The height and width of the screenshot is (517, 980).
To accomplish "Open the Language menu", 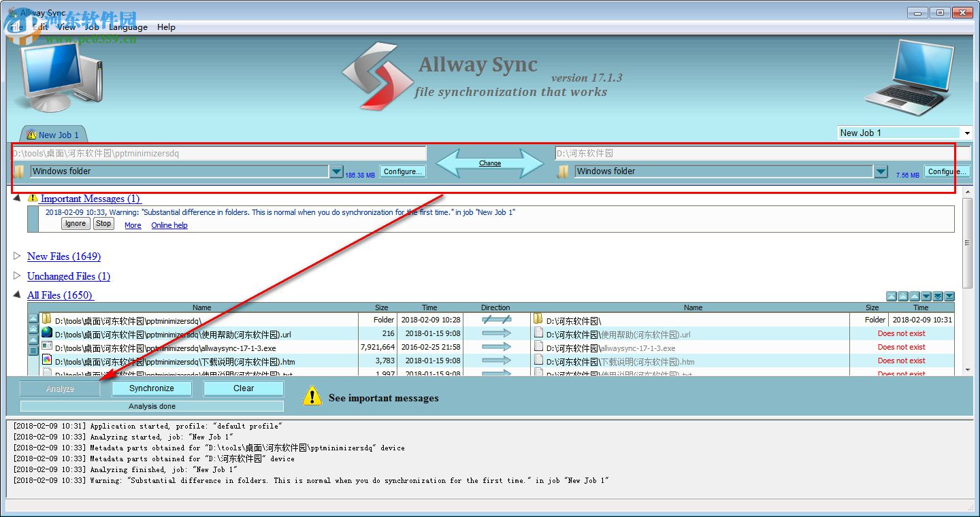I will click(128, 27).
